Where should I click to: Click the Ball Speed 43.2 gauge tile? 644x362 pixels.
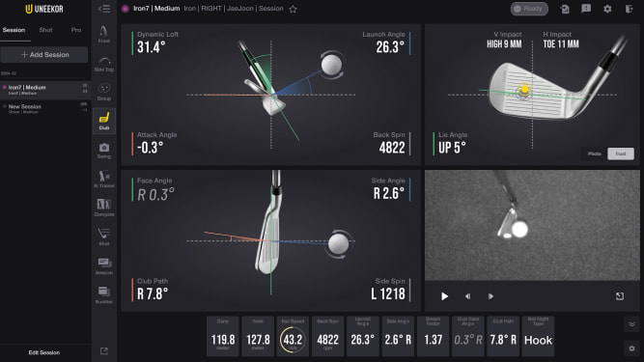point(293,336)
